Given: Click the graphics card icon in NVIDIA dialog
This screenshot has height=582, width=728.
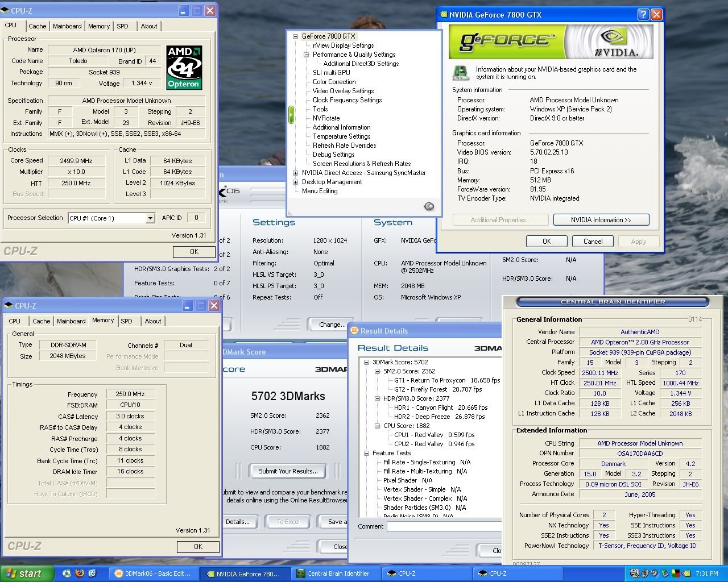Looking at the screenshot, I should tap(460, 73).
